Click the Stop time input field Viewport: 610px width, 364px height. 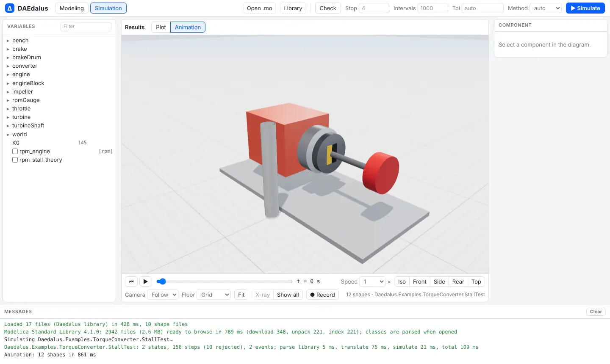(374, 8)
